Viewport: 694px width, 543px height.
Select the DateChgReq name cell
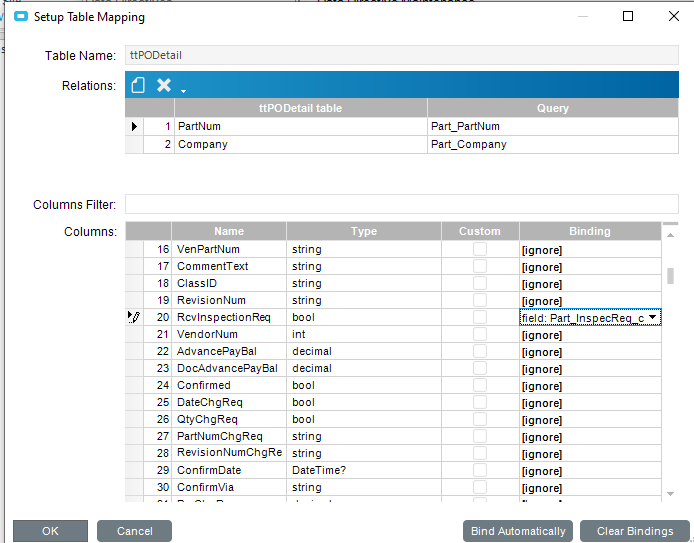tap(229, 402)
